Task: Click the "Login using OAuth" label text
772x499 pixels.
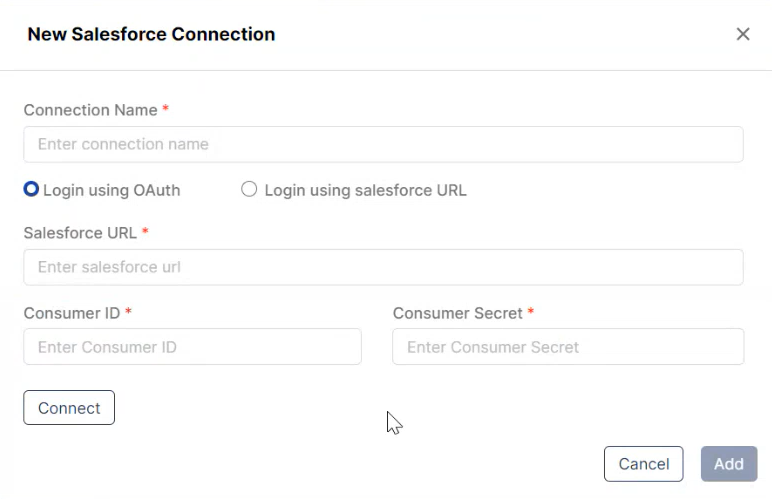Action: [x=112, y=190]
